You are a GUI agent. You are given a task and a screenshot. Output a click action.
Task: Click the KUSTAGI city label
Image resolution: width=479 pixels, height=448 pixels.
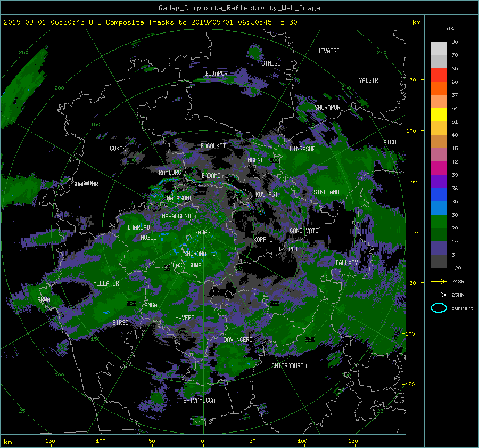267,194
